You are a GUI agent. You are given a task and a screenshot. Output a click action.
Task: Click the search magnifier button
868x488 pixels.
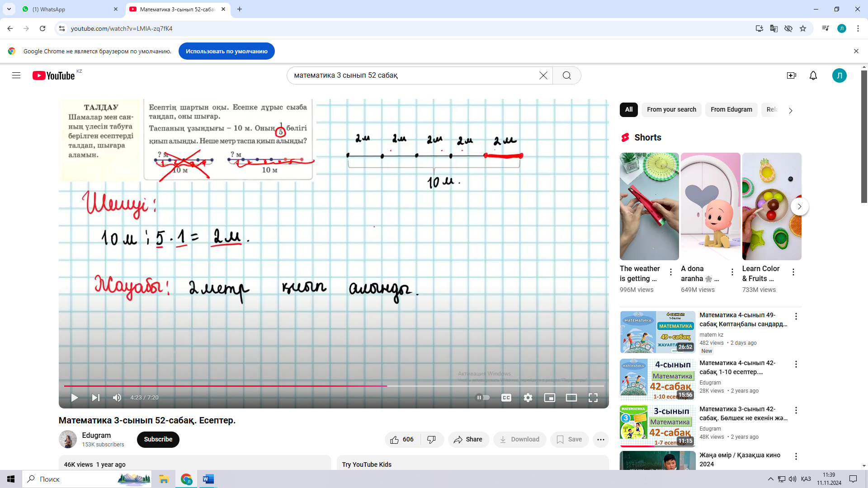566,75
